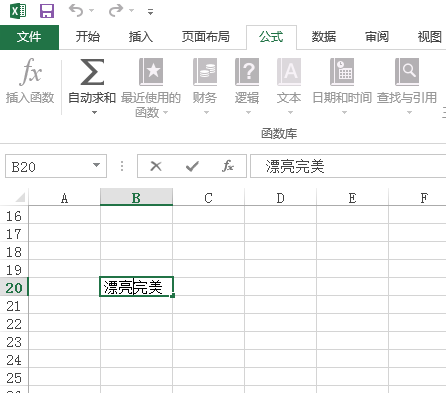The height and width of the screenshot is (393, 446).
Task: Select column B header
Action: click(136, 198)
